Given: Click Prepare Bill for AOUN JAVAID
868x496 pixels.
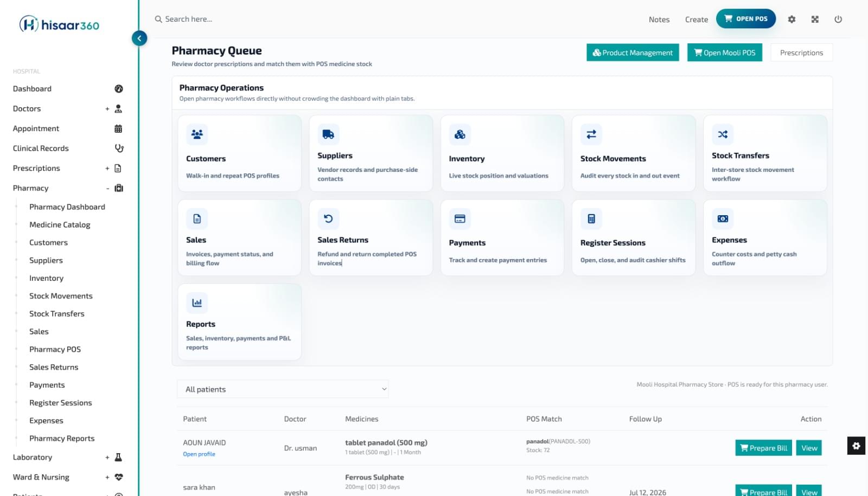Looking at the screenshot, I should coord(763,448).
